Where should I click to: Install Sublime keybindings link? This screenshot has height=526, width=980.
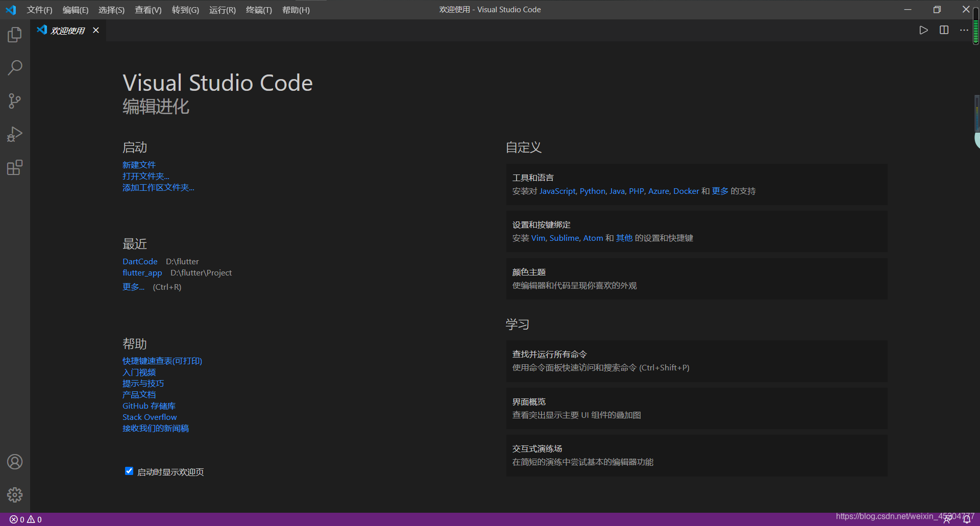(x=564, y=238)
